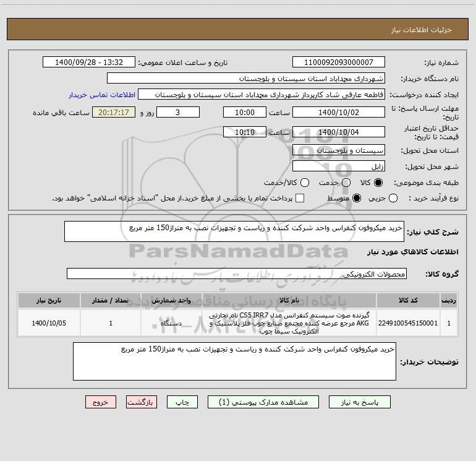Click the دستگاه unit cell
This screenshot has width=476, height=461.
pyautogui.click(x=171, y=323)
